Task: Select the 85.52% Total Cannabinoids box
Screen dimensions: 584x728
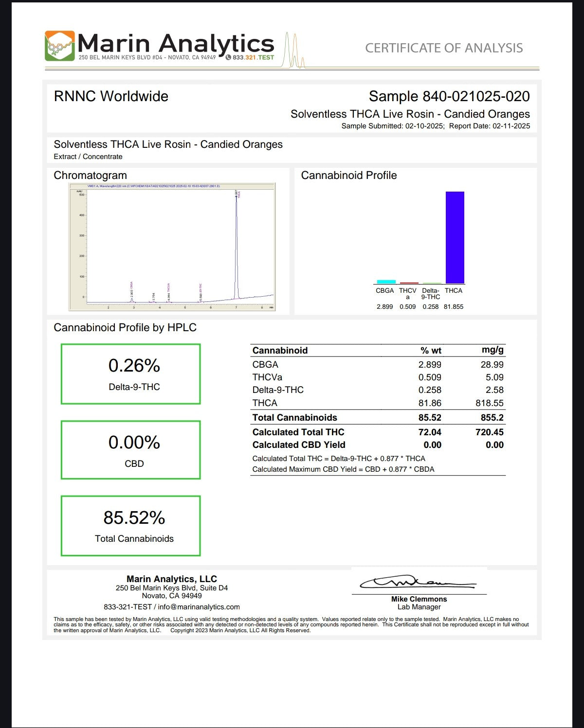Action: point(131,526)
